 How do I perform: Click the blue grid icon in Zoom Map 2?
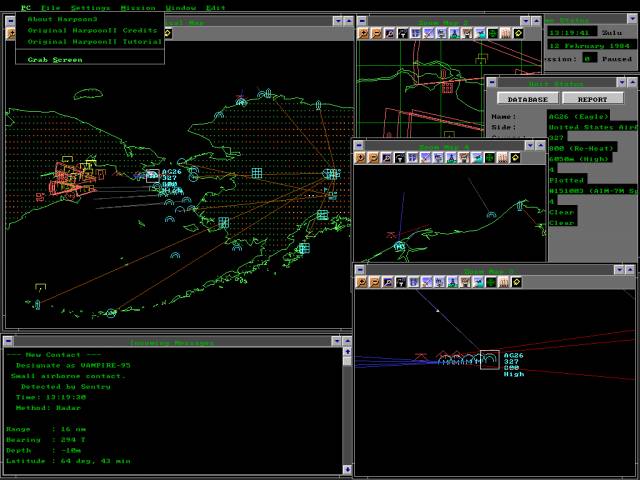[x=415, y=33]
